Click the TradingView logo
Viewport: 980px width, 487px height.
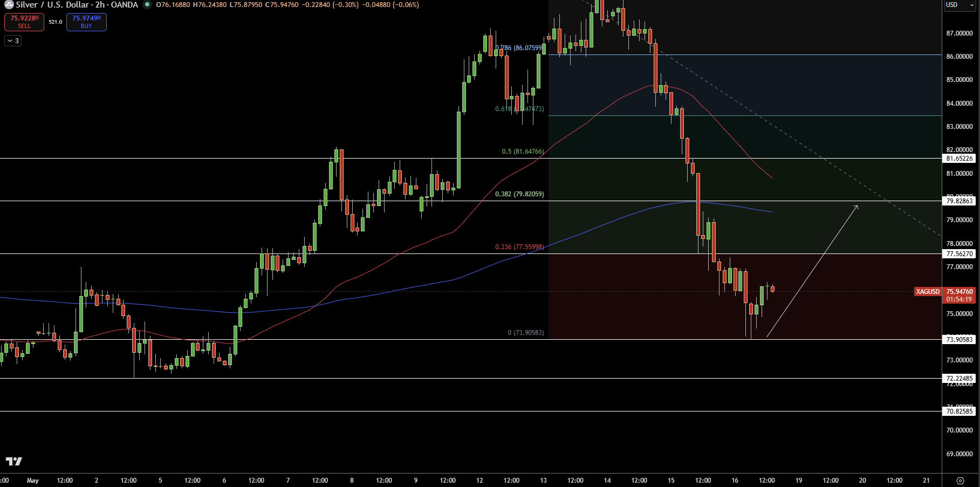pyautogui.click(x=14, y=461)
